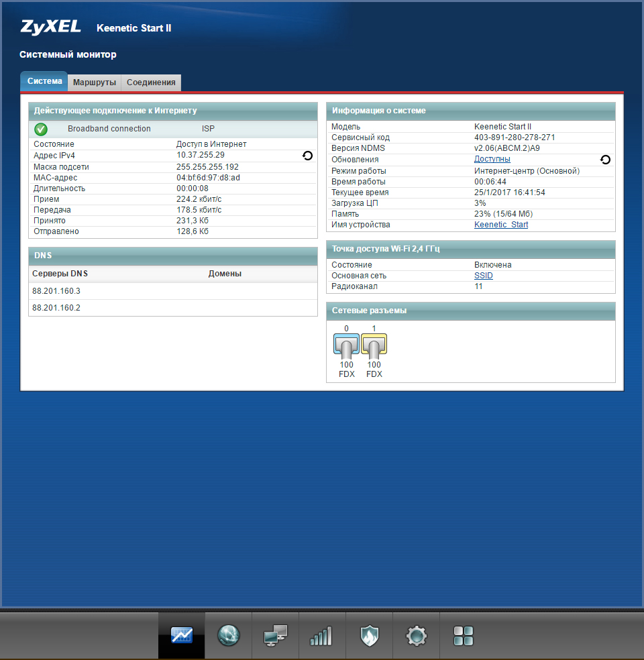This screenshot has width=644, height=660.
Task: Switch to the Соединения tab
Action: pyautogui.click(x=151, y=82)
